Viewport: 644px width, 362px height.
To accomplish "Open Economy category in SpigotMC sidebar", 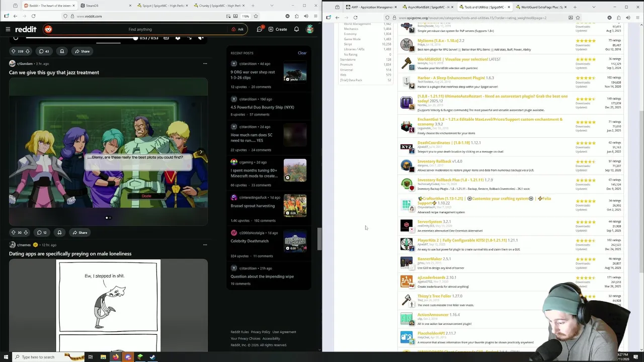I will point(350,34).
